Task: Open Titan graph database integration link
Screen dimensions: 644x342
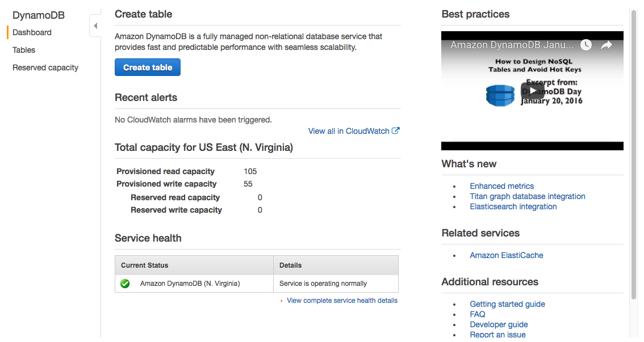Action: [527, 196]
